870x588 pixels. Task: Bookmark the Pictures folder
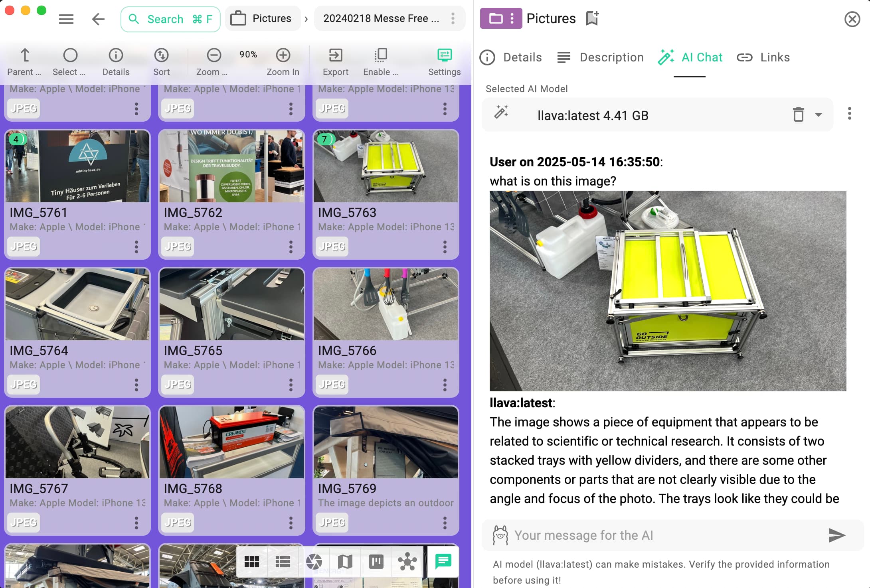coord(592,18)
